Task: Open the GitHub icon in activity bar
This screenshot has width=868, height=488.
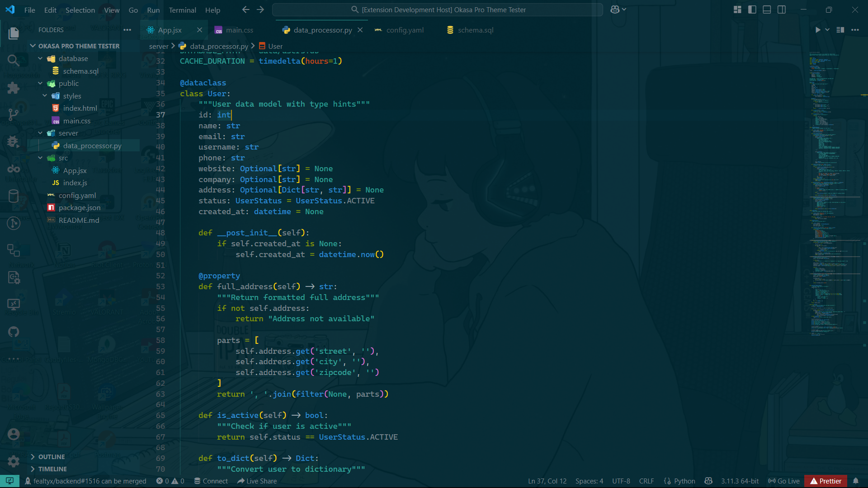Action: [x=14, y=332]
